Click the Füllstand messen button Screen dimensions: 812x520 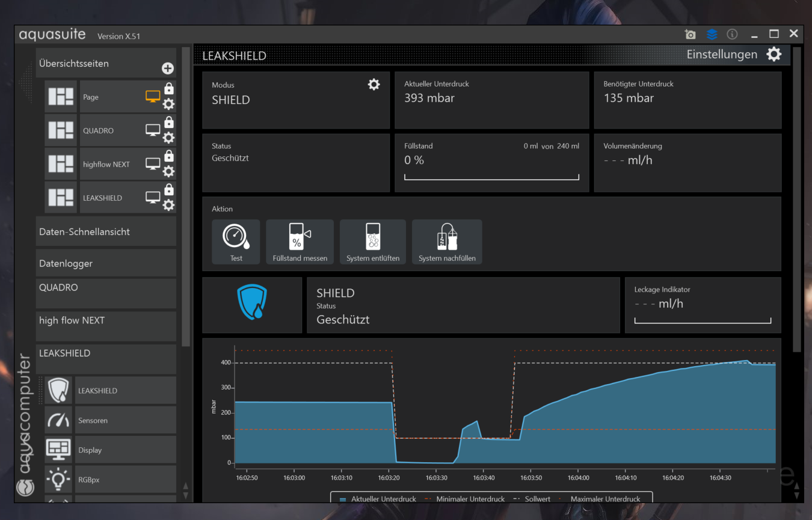click(x=300, y=242)
